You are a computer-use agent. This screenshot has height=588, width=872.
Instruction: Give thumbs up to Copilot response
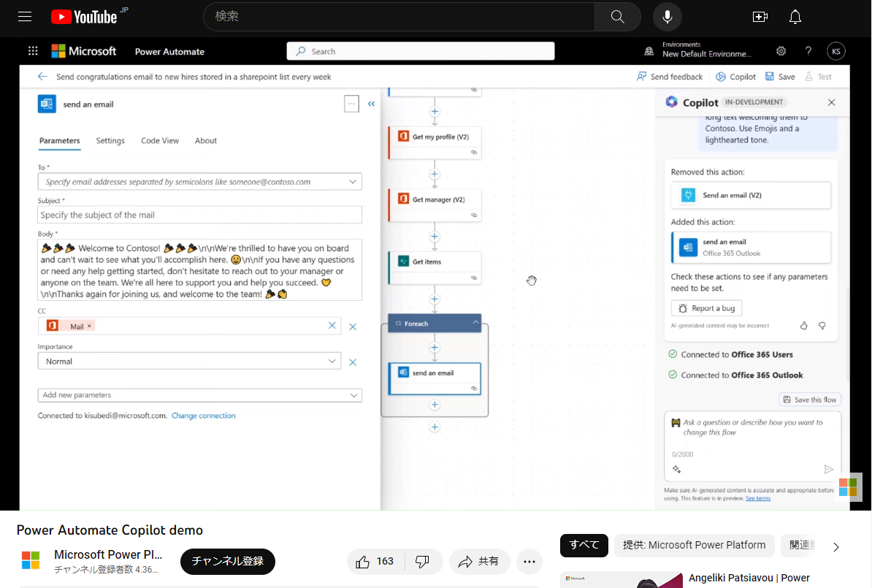click(x=803, y=326)
